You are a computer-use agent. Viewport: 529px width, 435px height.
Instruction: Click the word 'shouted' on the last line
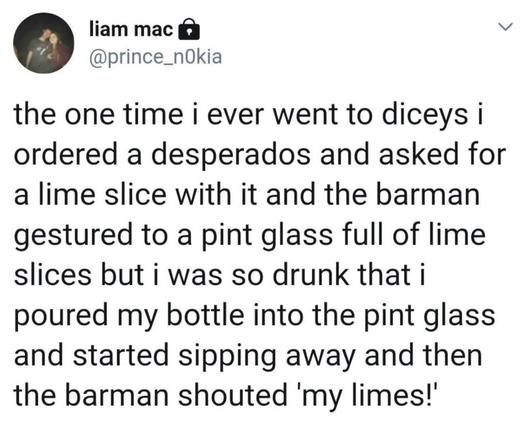pyautogui.click(x=232, y=394)
